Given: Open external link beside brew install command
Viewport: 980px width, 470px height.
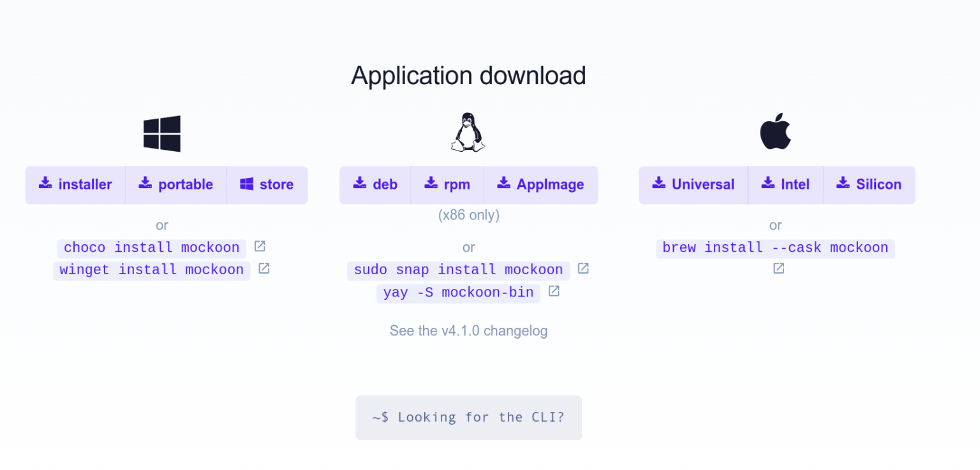Looking at the screenshot, I should (x=778, y=268).
